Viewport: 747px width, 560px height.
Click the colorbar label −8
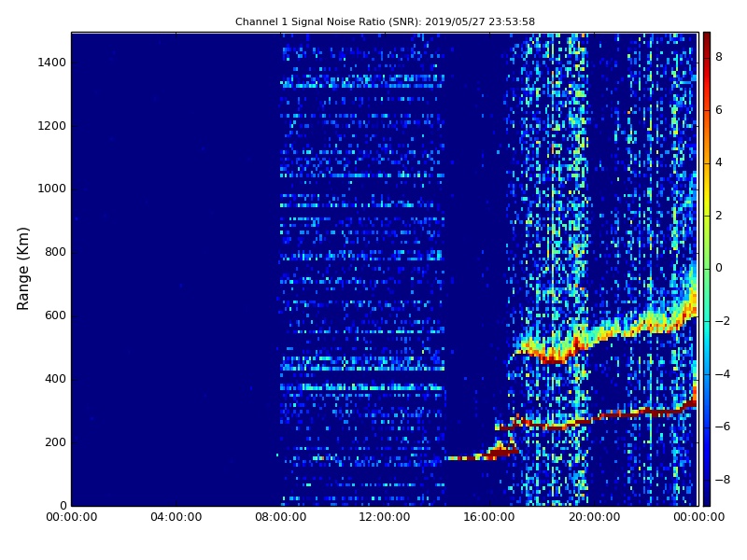point(723,480)
